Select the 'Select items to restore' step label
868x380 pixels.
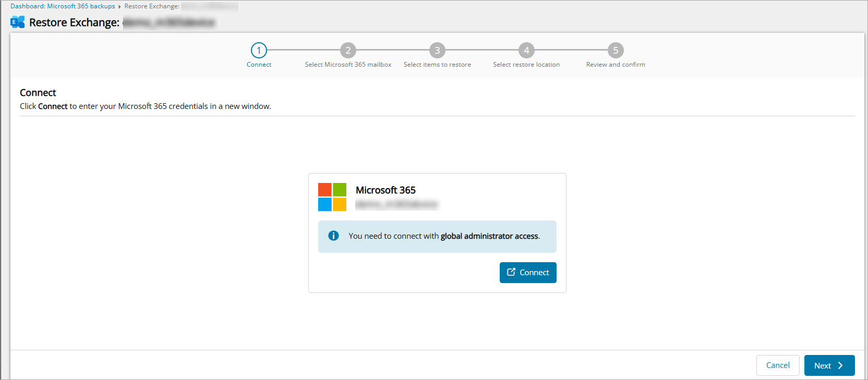click(x=437, y=65)
